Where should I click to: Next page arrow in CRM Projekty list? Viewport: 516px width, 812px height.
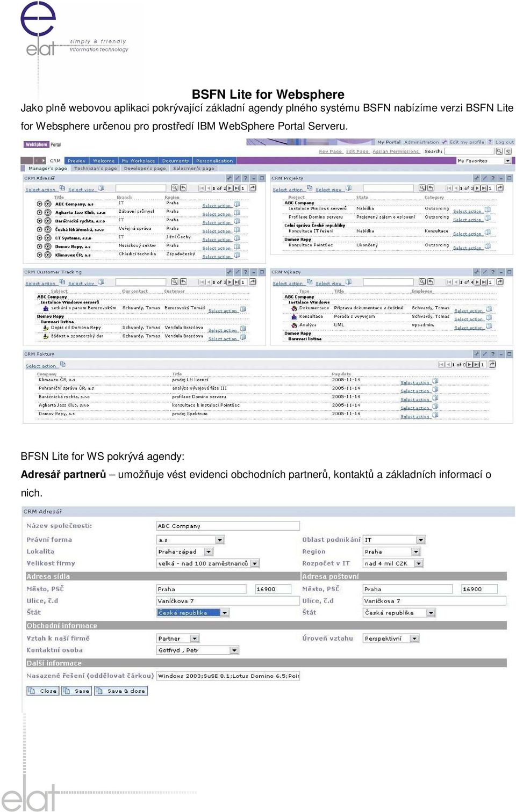point(477,189)
